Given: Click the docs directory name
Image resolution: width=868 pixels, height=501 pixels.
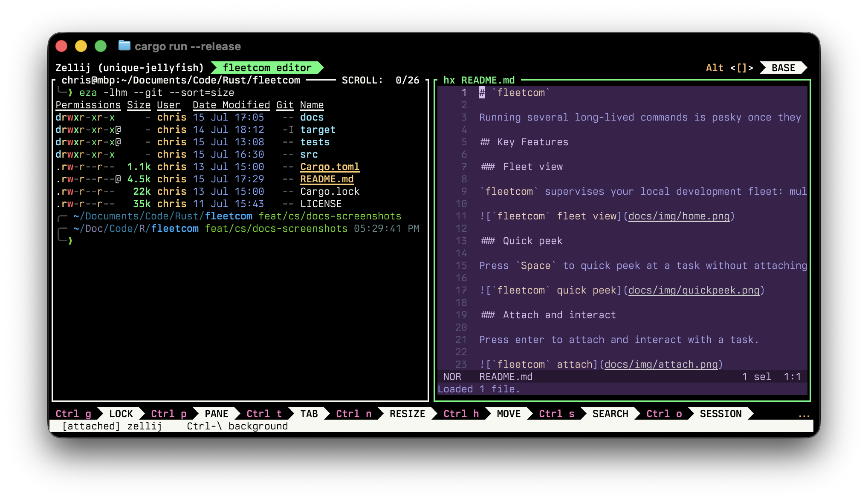Looking at the screenshot, I should [x=312, y=117].
